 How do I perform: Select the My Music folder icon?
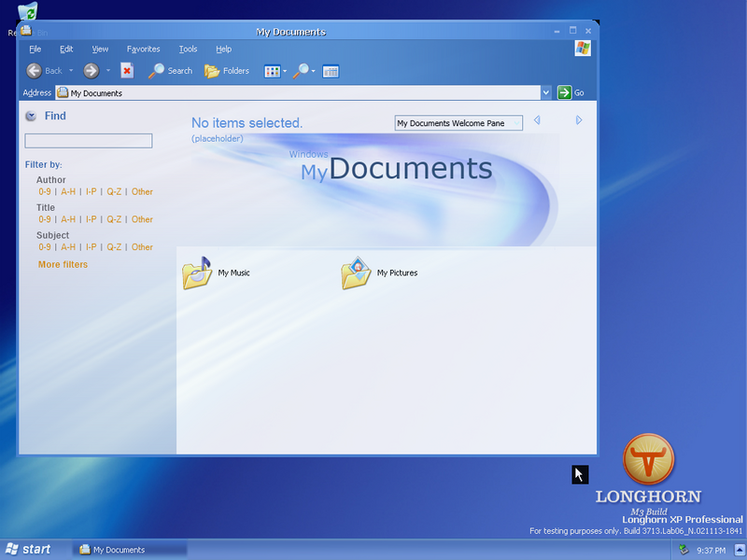pos(197,273)
